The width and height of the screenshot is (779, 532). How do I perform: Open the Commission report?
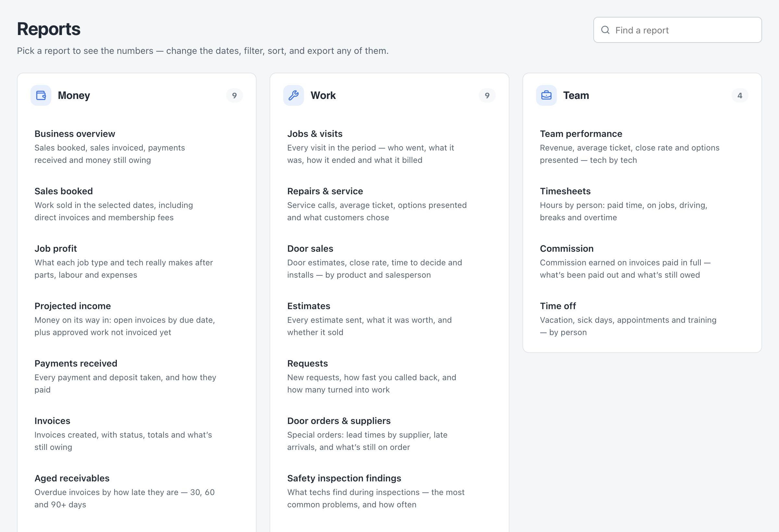click(x=642, y=262)
